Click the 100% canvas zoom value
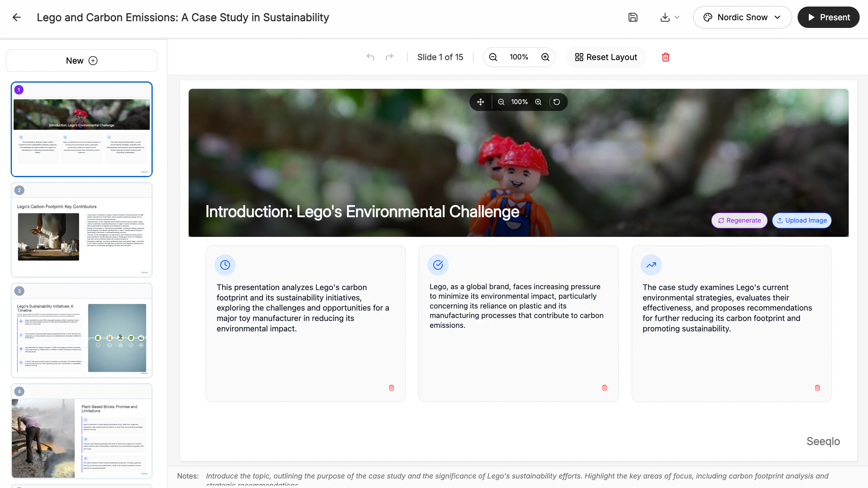This screenshot has width=868, height=488. click(519, 57)
